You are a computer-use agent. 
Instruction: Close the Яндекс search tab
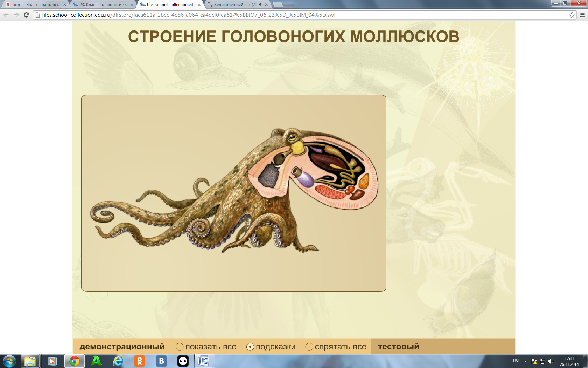(x=64, y=5)
